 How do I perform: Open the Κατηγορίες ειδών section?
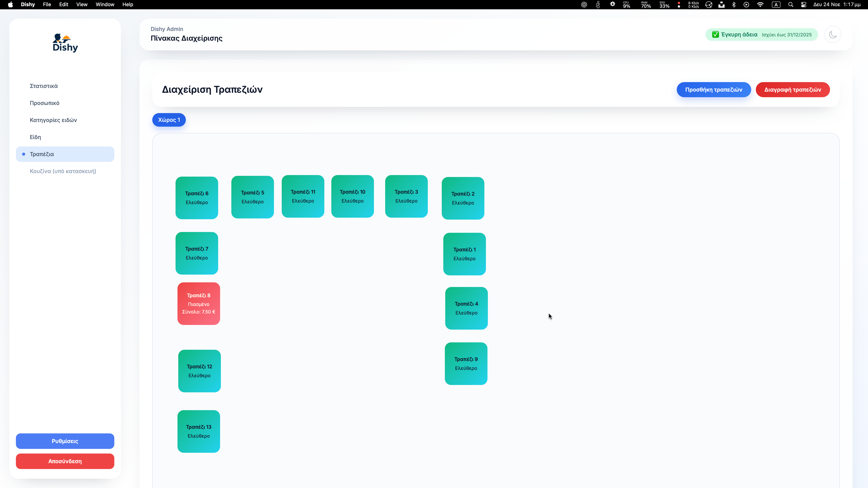point(53,120)
